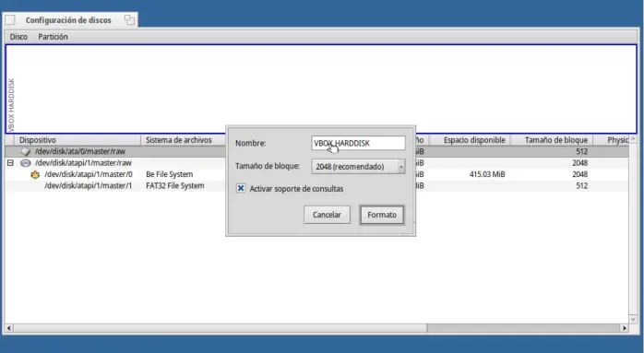Click 512 block size of ata/0 row
This screenshot has width=644, height=353.
pyautogui.click(x=581, y=151)
